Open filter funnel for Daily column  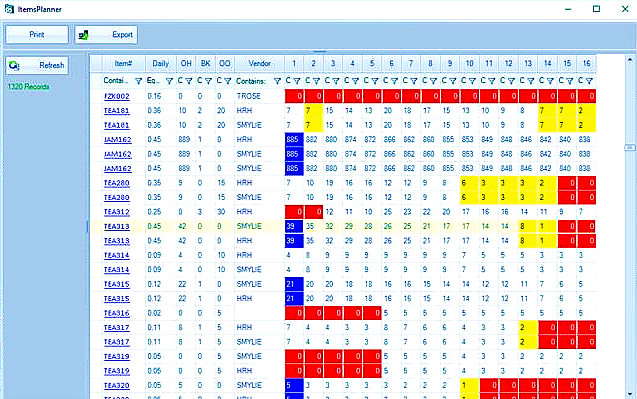169,81
